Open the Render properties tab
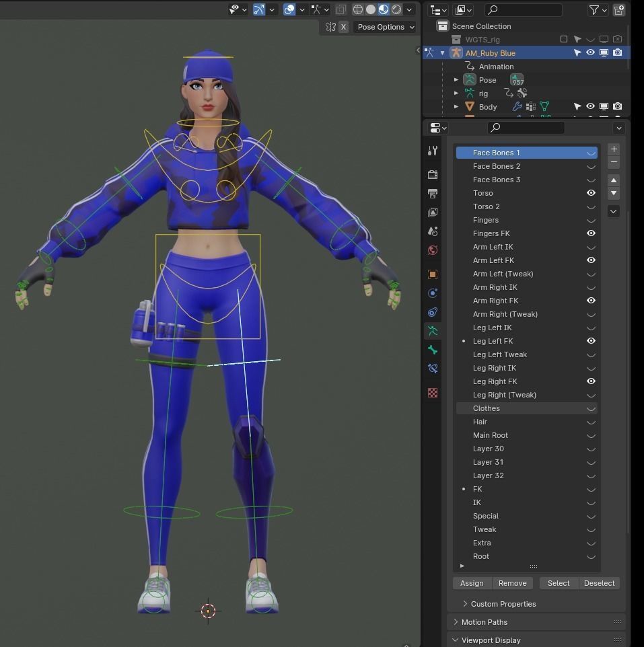 pyautogui.click(x=433, y=174)
